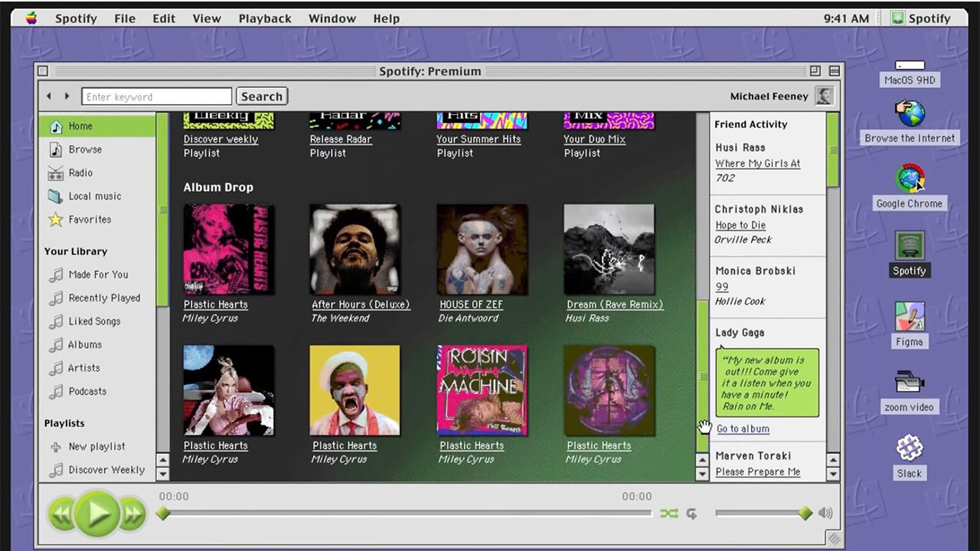Open Slack desktop icon
Screen dimensions: 980x551
(910, 457)
